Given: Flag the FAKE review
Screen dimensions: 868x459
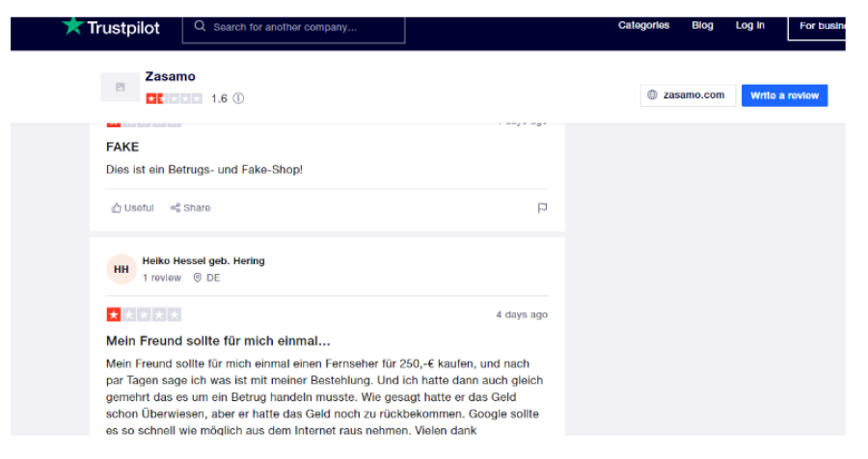Looking at the screenshot, I should tap(542, 208).
